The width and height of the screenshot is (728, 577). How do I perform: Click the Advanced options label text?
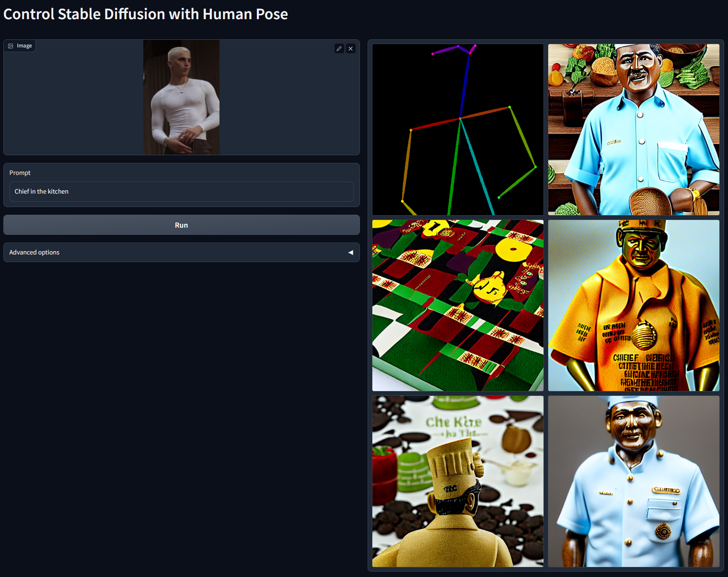[35, 253]
